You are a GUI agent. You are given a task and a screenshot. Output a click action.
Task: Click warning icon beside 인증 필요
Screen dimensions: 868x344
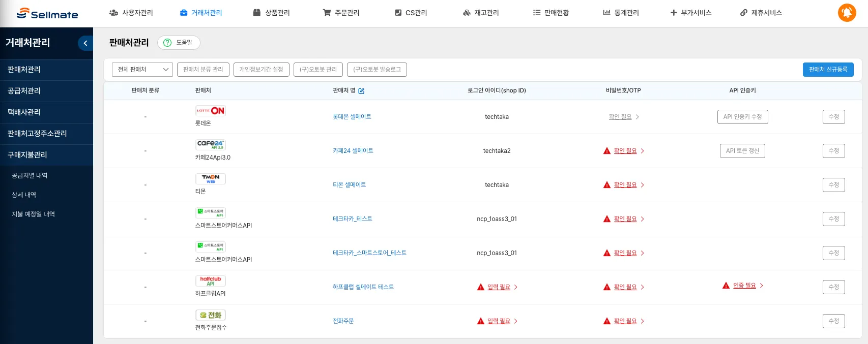tap(726, 286)
